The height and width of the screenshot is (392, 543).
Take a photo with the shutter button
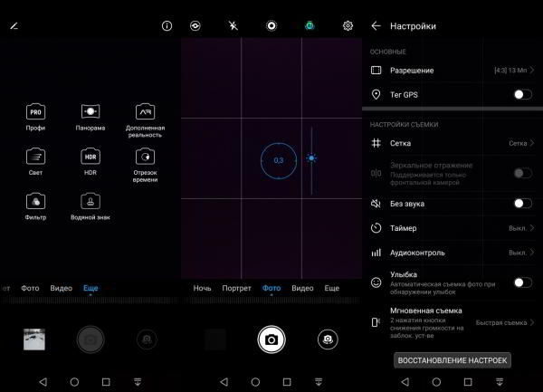pos(271,339)
